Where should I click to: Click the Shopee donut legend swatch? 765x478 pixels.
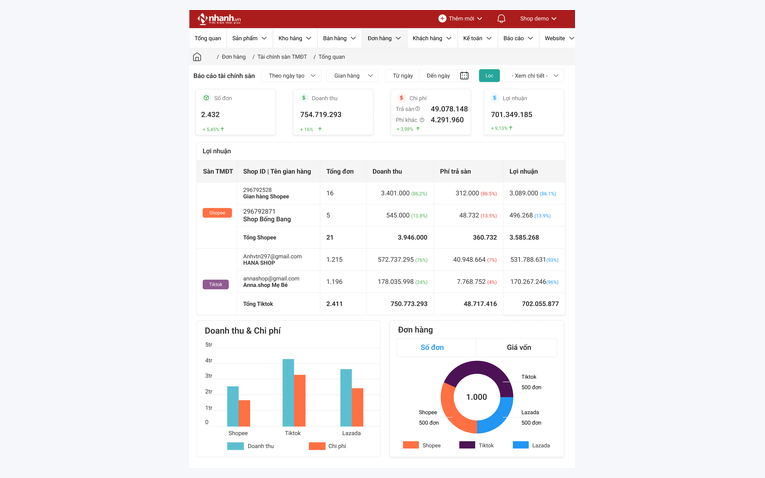tap(411, 445)
